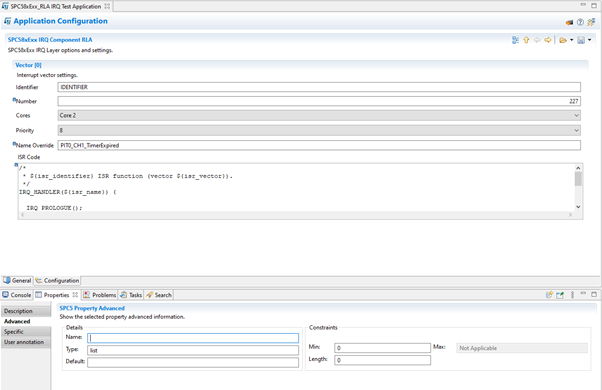This screenshot has width=602, height=390.
Task: Click the Identifier input field
Action: [x=319, y=87]
